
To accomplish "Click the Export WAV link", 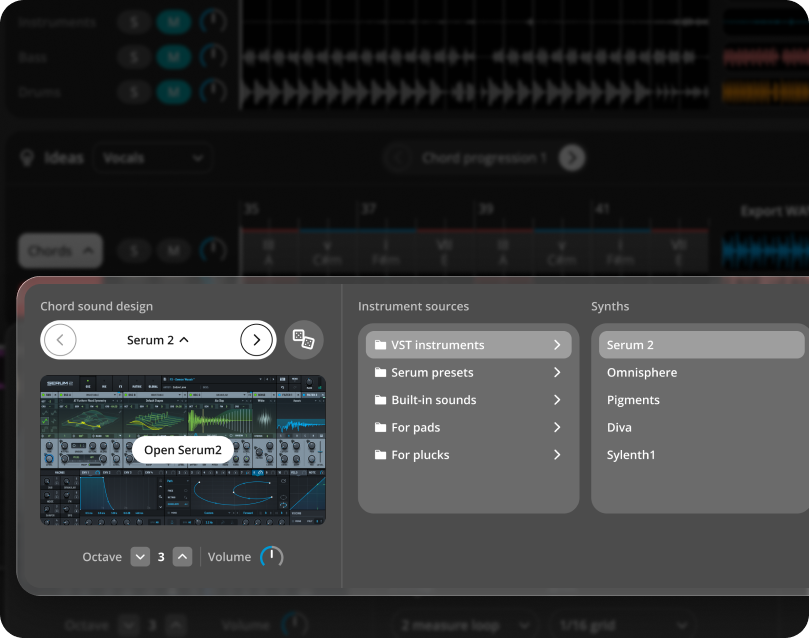I will pyautogui.click(x=774, y=211).
